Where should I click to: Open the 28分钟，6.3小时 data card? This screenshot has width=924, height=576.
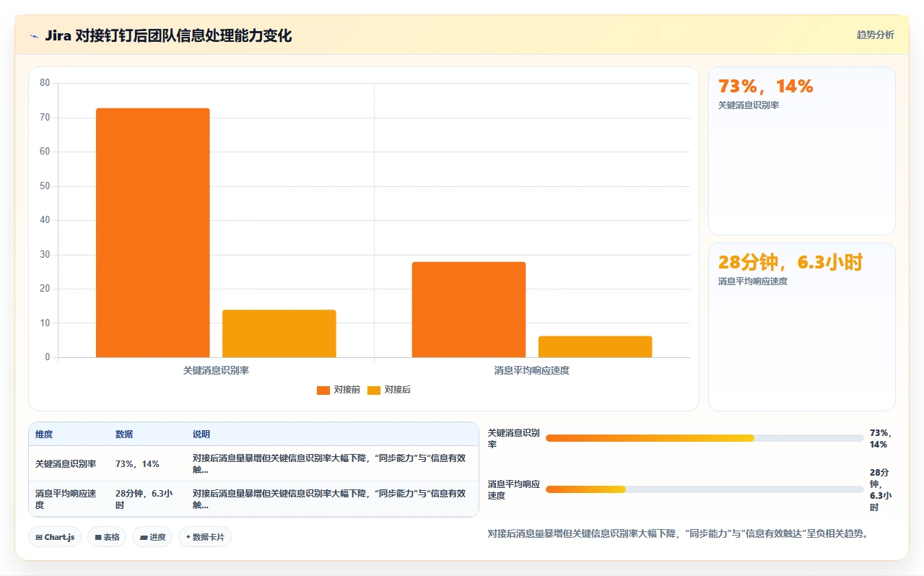point(802,327)
